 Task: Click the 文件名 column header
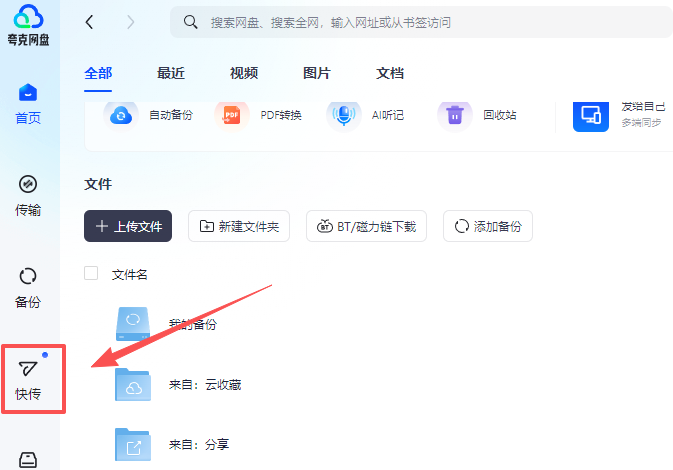[x=130, y=275]
